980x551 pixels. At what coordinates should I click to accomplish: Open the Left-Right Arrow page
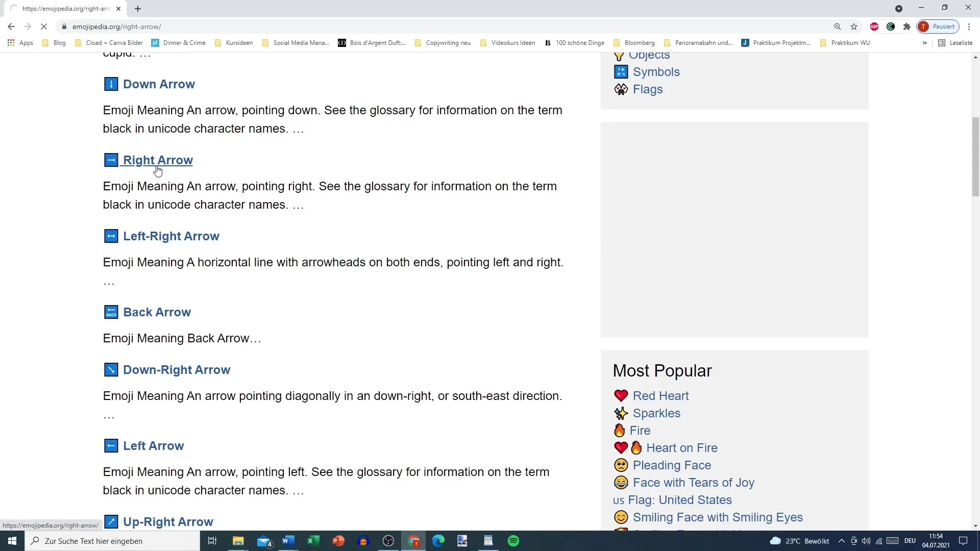point(171,236)
